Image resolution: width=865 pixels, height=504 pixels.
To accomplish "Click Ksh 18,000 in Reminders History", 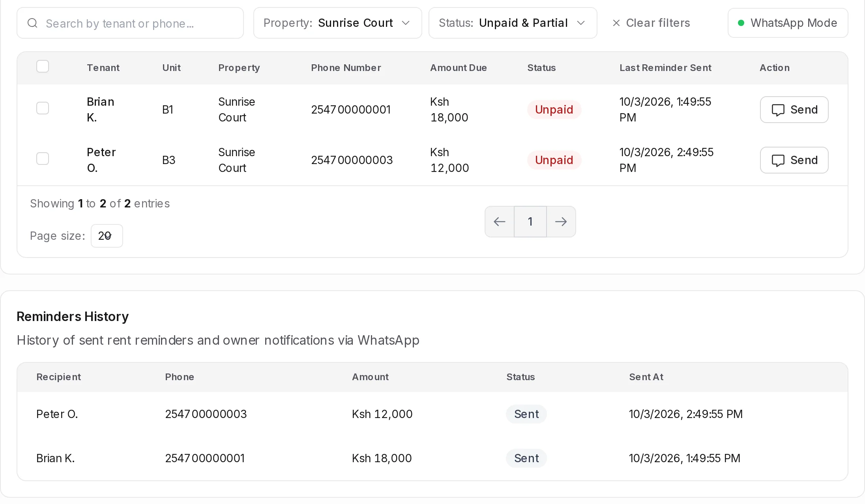I will pos(382,458).
